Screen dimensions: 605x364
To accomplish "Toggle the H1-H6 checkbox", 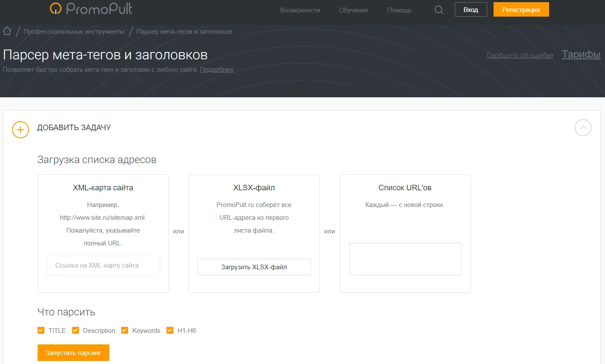I will coord(170,330).
